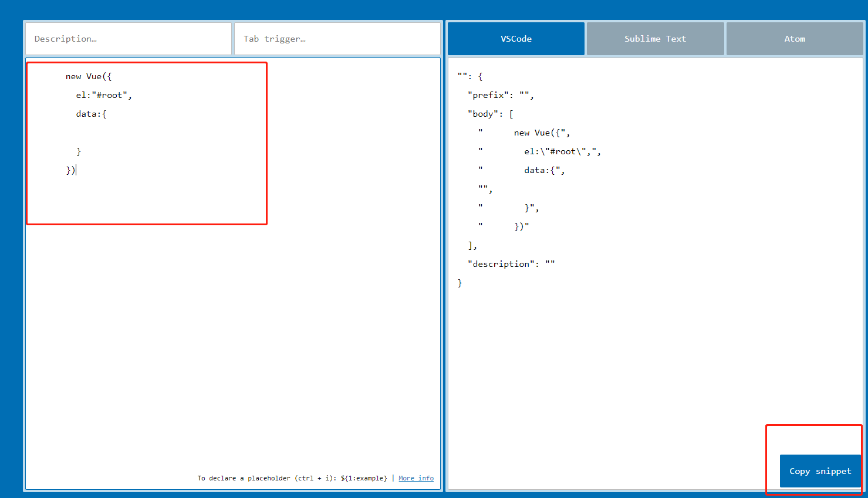Click the "prefix": "" line in output
The width and height of the screenshot is (868, 498).
[501, 95]
